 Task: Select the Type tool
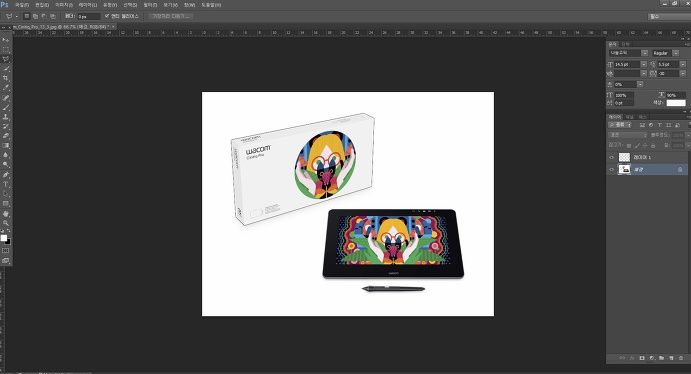[6, 185]
